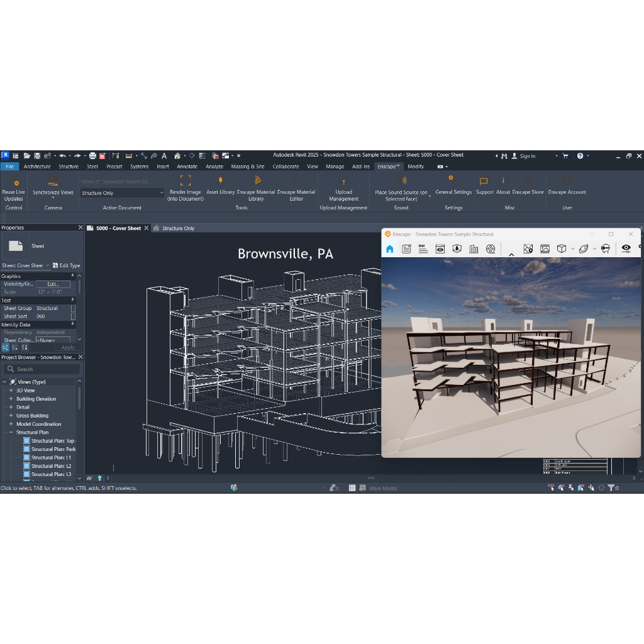This screenshot has height=644, width=644.
Task: Click the Visibility/Graphics Edit button
Action: (53, 284)
